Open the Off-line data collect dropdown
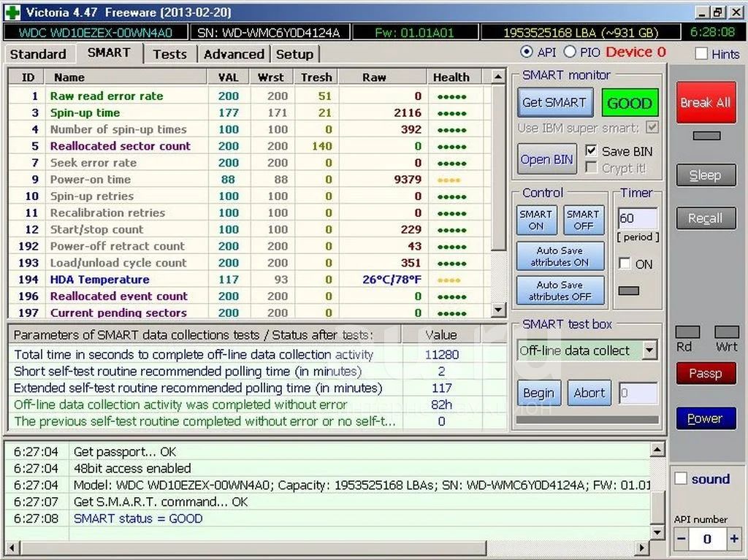The image size is (748, 560). tap(649, 350)
